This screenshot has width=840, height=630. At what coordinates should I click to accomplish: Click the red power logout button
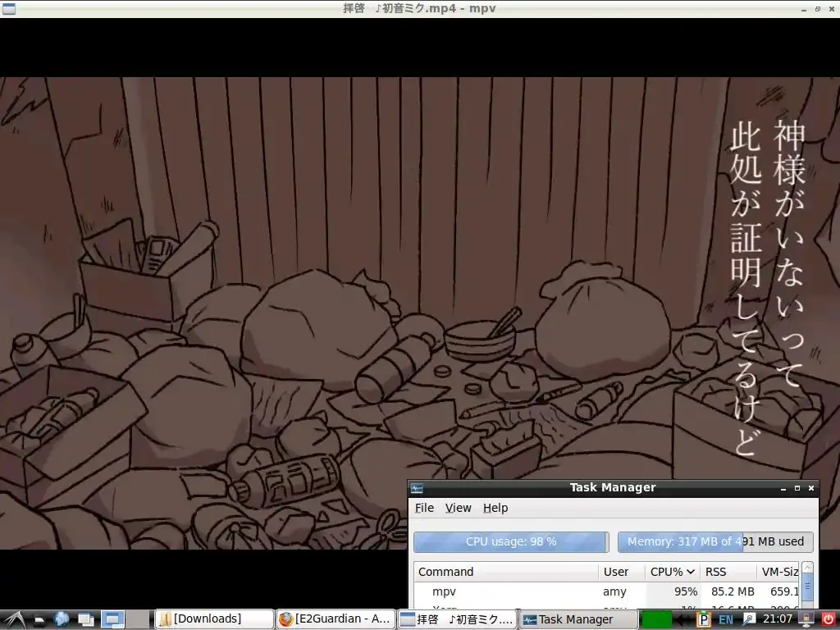point(829,620)
